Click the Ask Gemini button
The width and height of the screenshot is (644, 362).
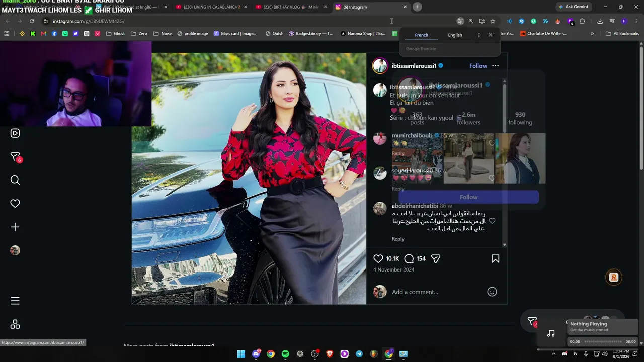573,7
